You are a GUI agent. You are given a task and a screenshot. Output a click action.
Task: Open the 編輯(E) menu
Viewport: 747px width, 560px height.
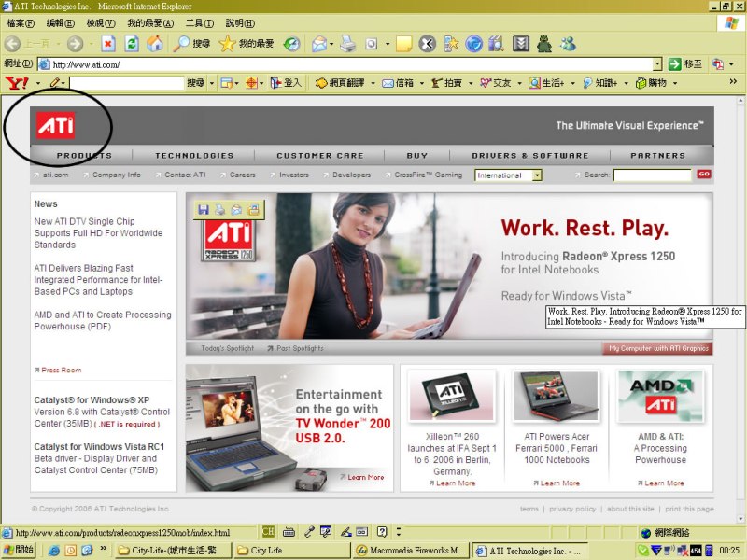pyautogui.click(x=61, y=22)
